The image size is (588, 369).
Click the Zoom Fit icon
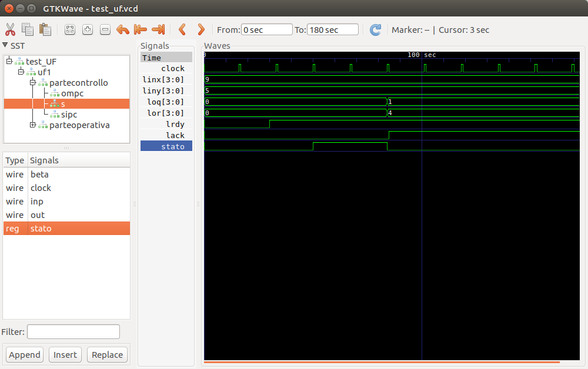point(70,29)
